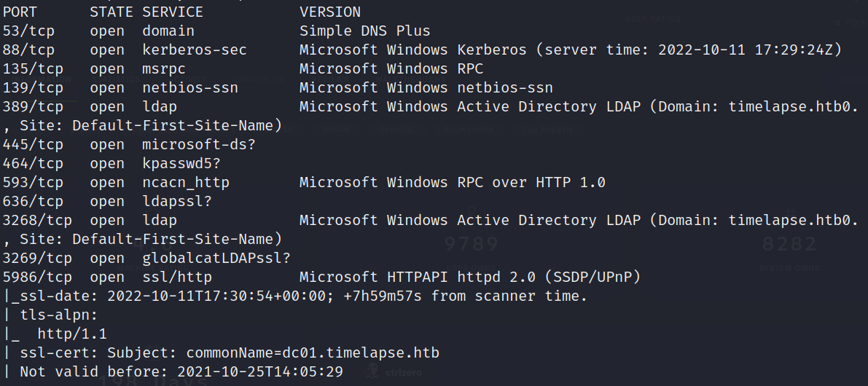Select the ncacn_http service entry
The height and width of the screenshot is (386, 868).
[185, 182]
